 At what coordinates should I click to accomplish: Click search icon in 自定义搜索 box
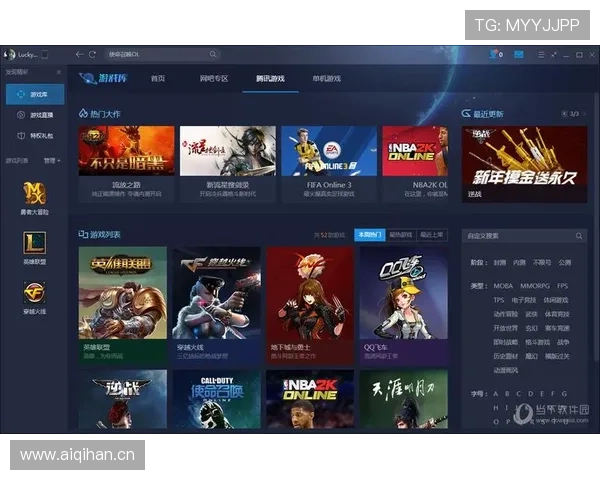(579, 237)
